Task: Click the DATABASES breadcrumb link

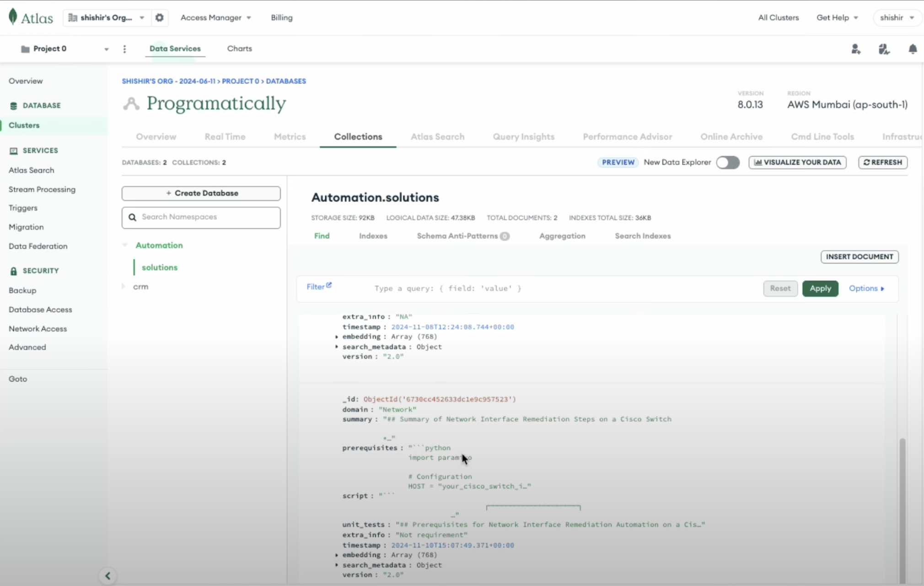Action: pyautogui.click(x=286, y=81)
